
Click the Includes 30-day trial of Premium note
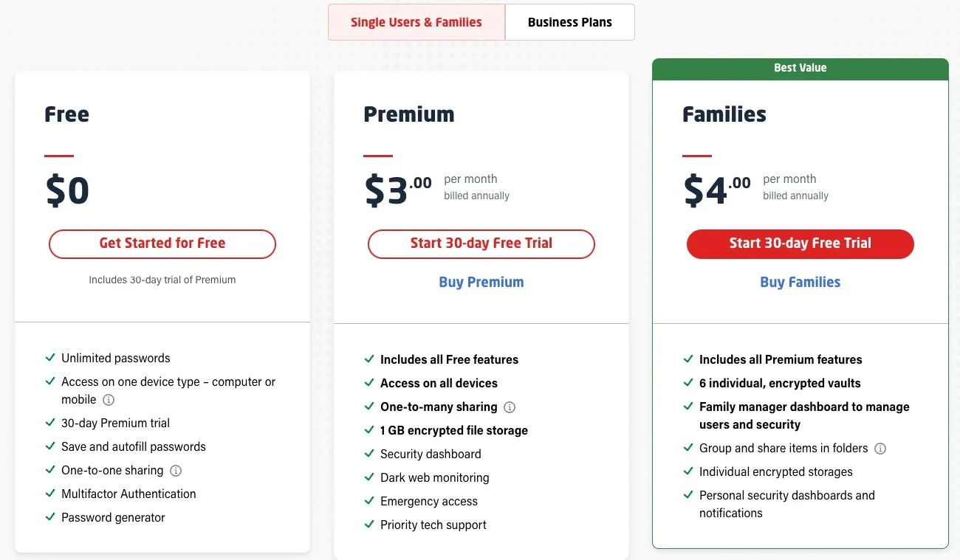(162, 280)
